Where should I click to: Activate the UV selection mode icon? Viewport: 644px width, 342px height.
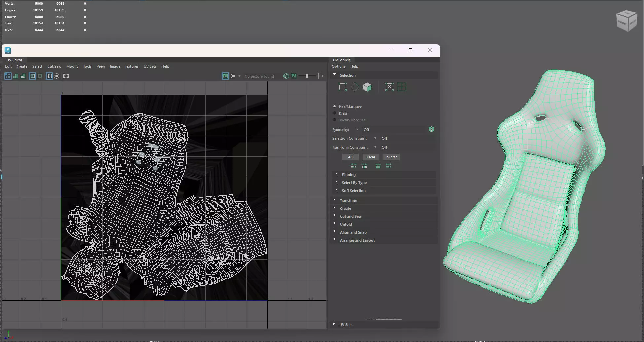[389, 87]
